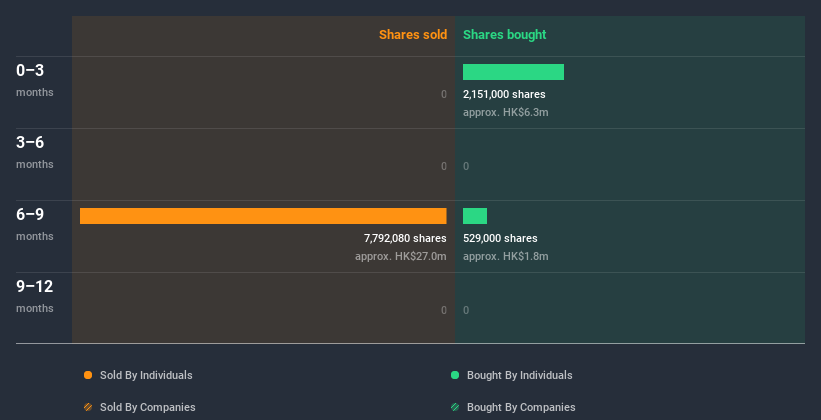Select the Sold By Individuals legend label
Image resolution: width=821 pixels, height=420 pixels.
point(146,375)
